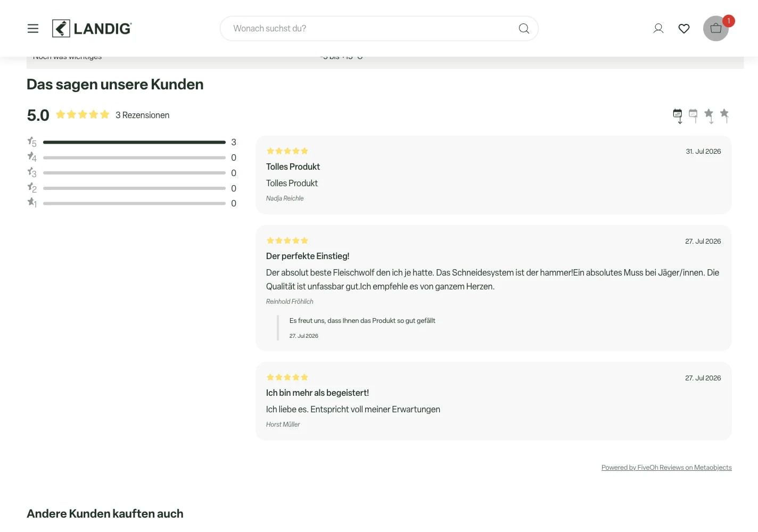The width and height of the screenshot is (758, 532).
Task: Sort reviews by date ascending
Action: [x=693, y=115]
